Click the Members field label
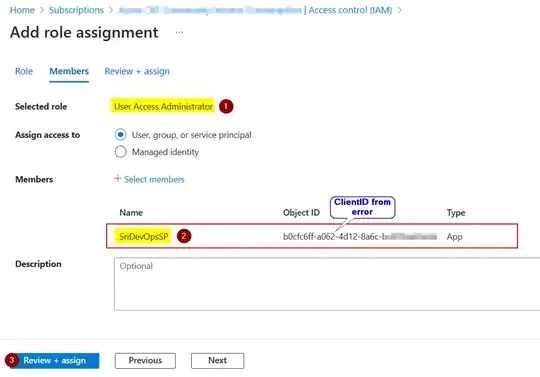Viewport: 540px width, 377px height. point(34,179)
